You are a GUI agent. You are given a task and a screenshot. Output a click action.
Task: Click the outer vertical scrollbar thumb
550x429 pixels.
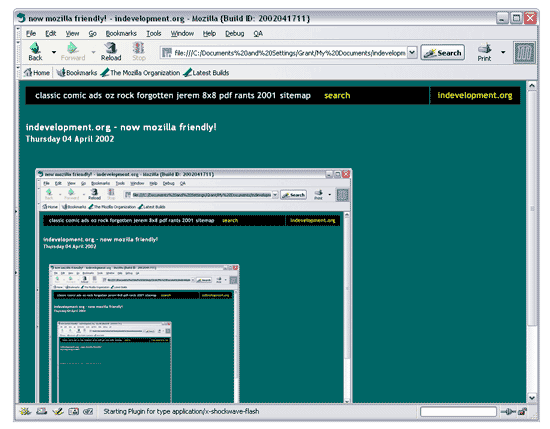coord(532,208)
